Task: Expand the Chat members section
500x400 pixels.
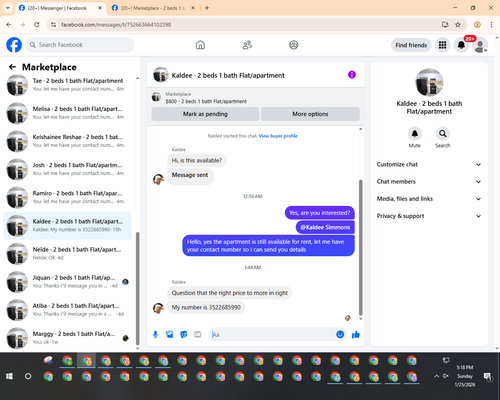Action: 429,182
